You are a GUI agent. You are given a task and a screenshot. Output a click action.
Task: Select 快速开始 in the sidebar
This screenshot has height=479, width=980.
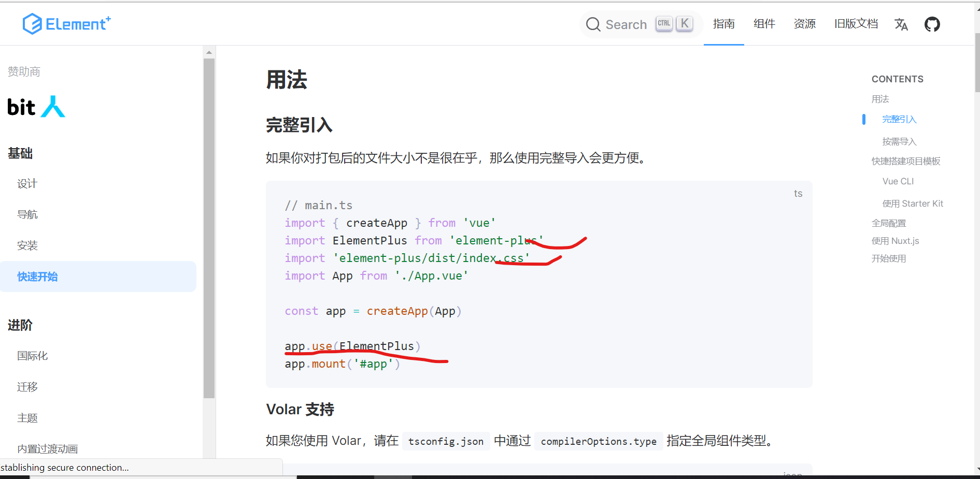click(37, 276)
